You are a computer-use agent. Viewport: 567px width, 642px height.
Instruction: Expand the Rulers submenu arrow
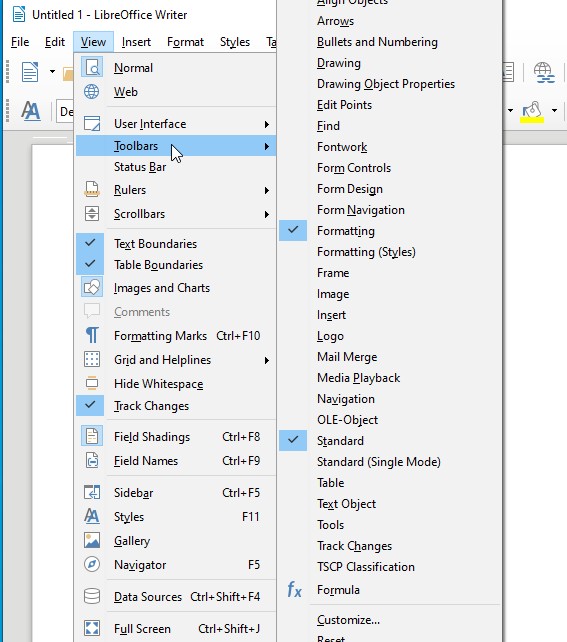click(x=267, y=190)
